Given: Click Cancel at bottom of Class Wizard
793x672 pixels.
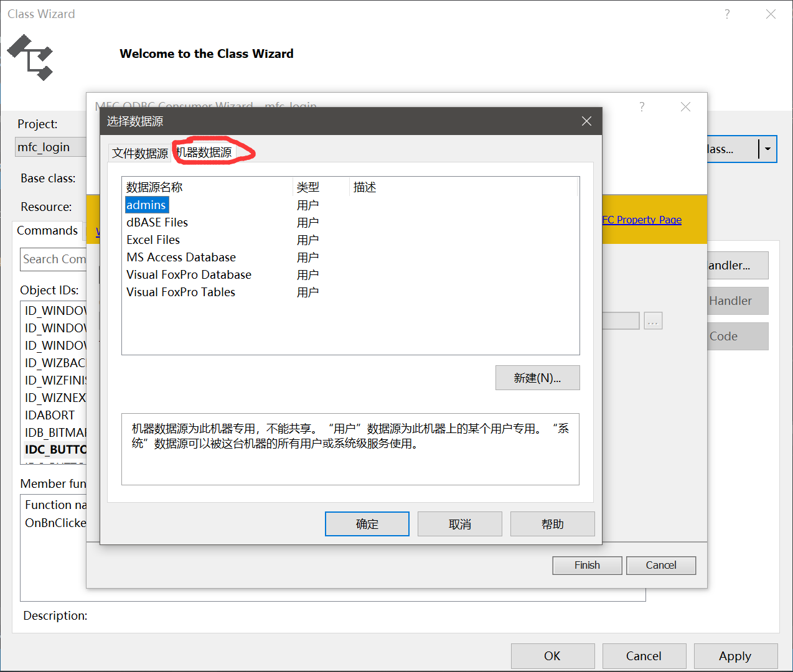Looking at the screenshot, I should 644,656.
